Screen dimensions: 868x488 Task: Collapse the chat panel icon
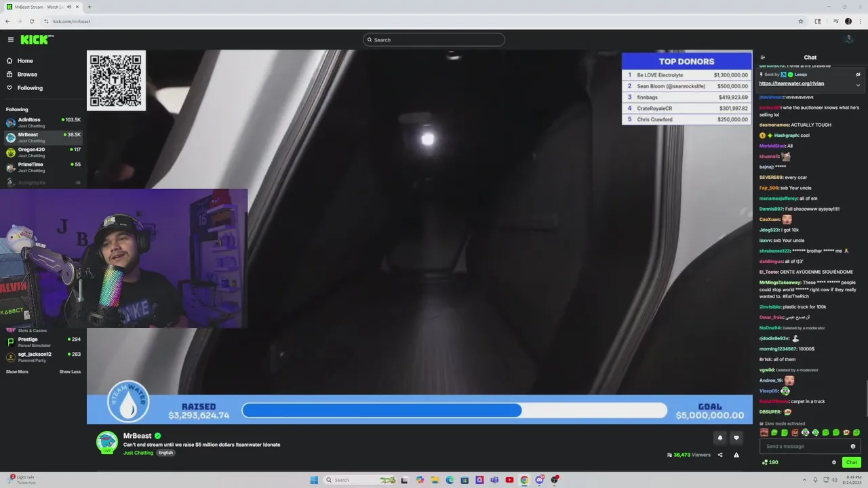[763, 58]
